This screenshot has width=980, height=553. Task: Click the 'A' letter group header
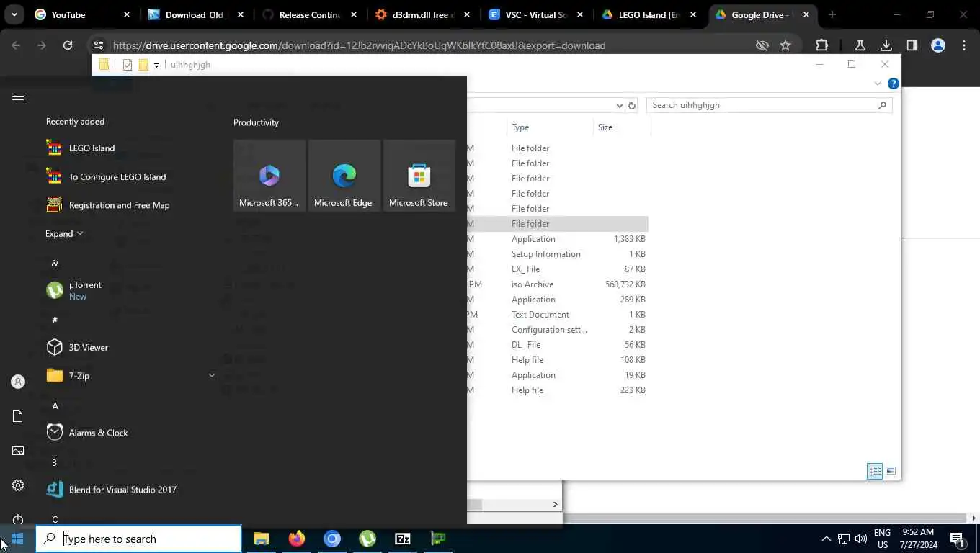pyautogui.click(x=55, y=405)
